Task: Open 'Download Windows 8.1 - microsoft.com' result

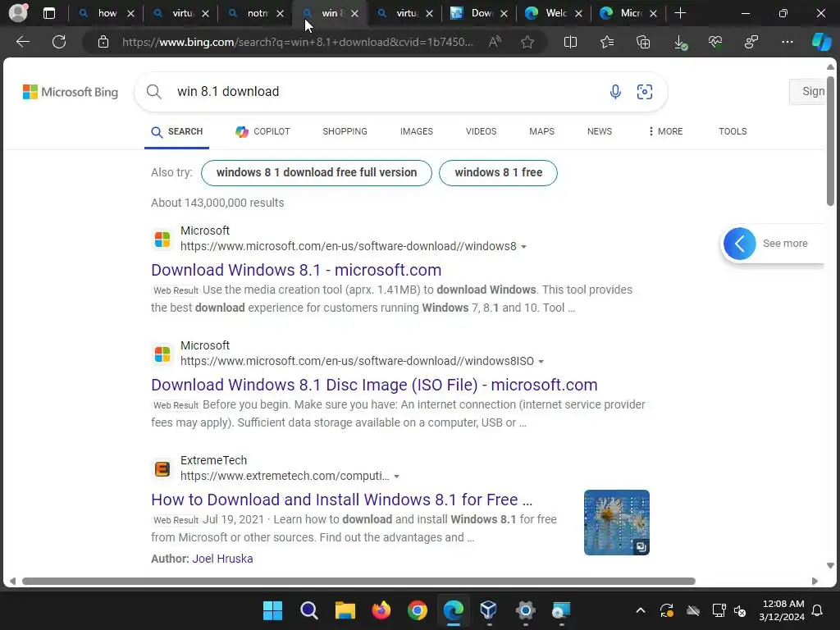Action: (x=296, y=270)
